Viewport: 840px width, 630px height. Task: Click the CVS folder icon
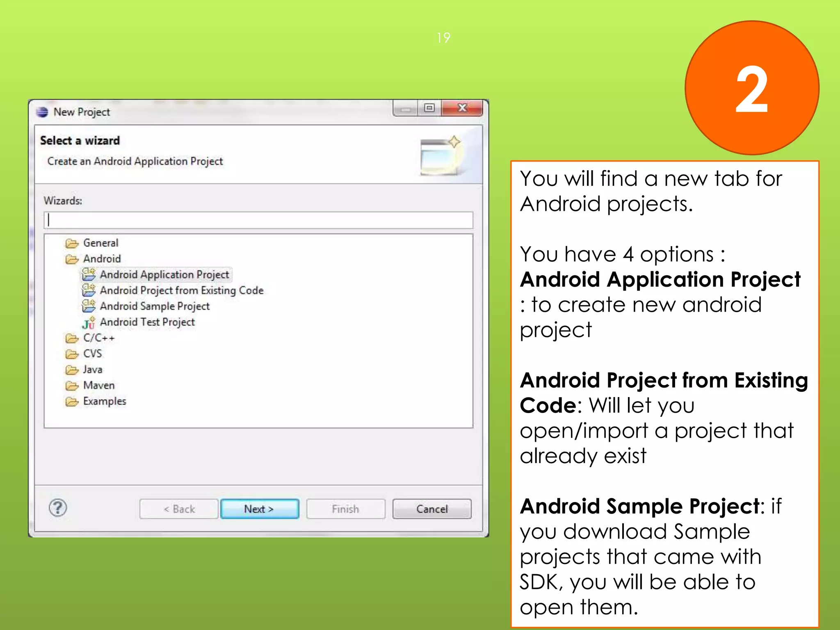[72, 354]
